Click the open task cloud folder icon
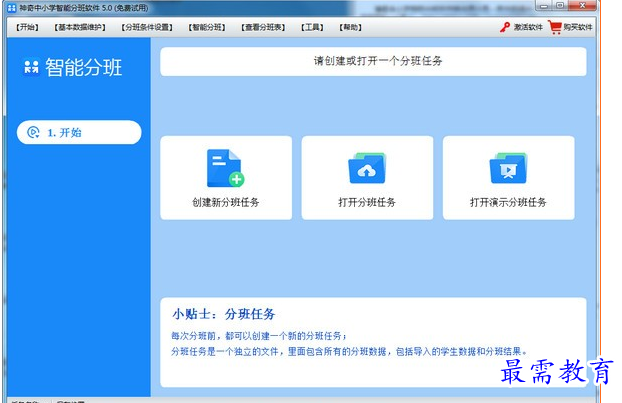Viewport: 622px width, 403px height. pos(367,168)
